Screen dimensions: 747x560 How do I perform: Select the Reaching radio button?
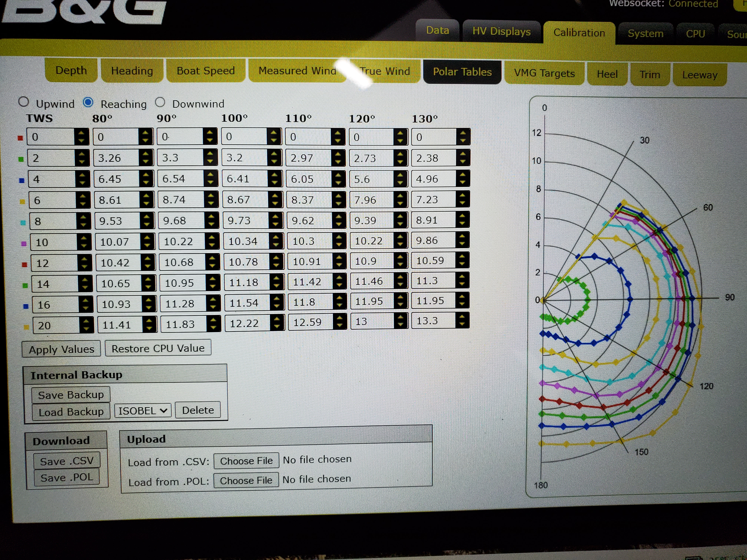point(88,102)
